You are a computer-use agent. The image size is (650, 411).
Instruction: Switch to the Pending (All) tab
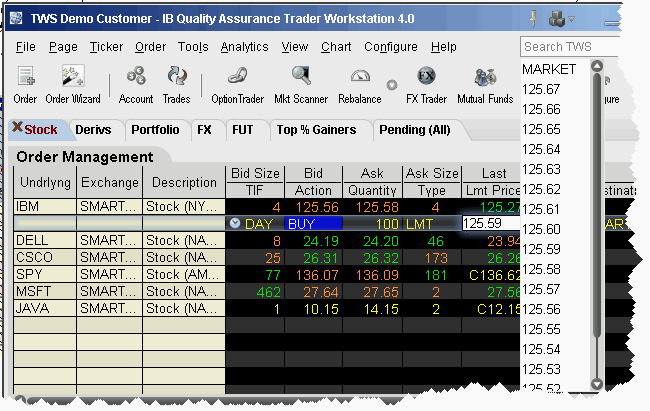[415, 130]
